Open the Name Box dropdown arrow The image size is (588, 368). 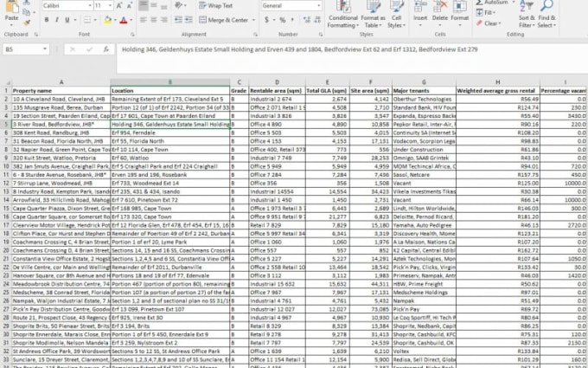45,49
